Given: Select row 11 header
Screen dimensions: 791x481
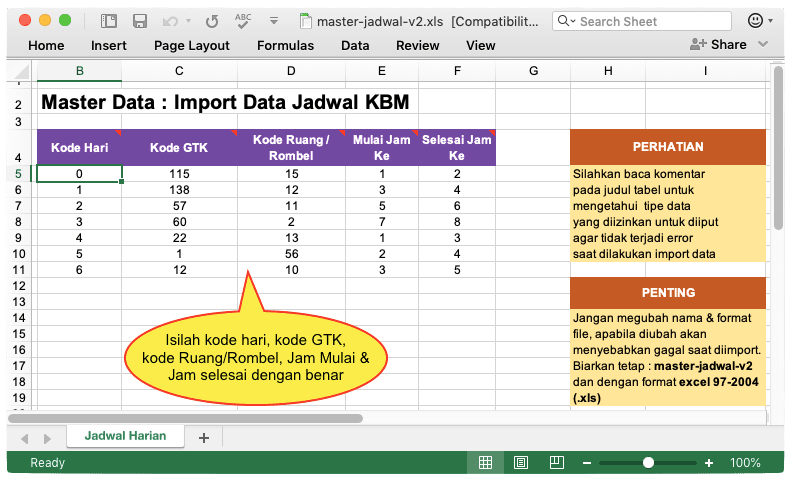Looking at the screenshot, I should (19, 270).
